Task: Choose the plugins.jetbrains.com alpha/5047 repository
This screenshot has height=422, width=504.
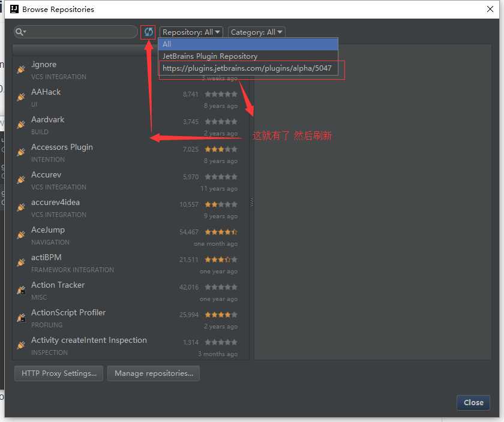Action: 248,68
